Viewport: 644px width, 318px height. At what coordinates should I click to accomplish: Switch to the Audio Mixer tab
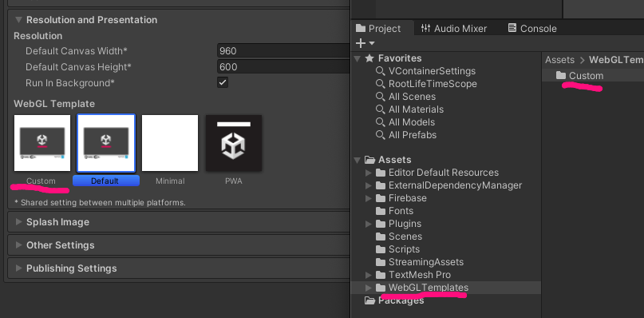[x=454, y=29]
